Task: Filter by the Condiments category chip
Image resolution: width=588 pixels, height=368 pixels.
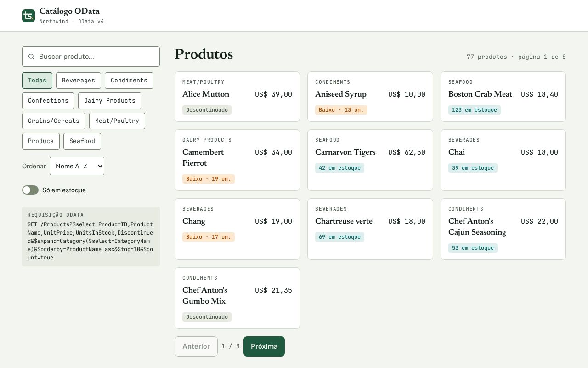Action: (x=129, y=80)
